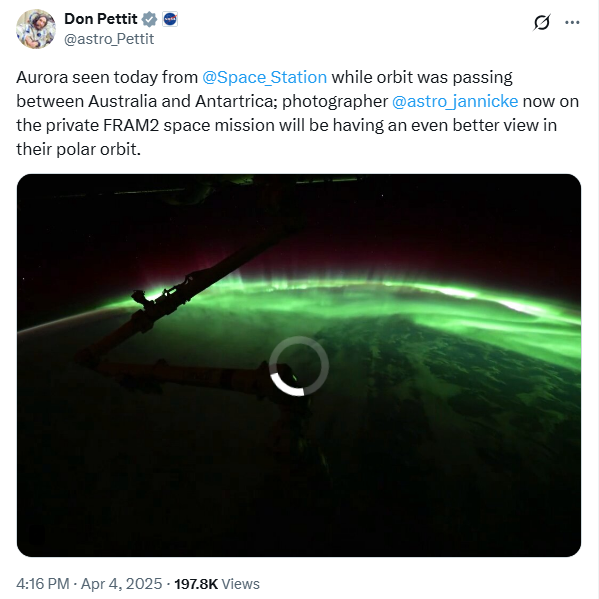Open the Don Pettit display name
The height and width of the screenshot is (599, 599).
click(100, 19)
